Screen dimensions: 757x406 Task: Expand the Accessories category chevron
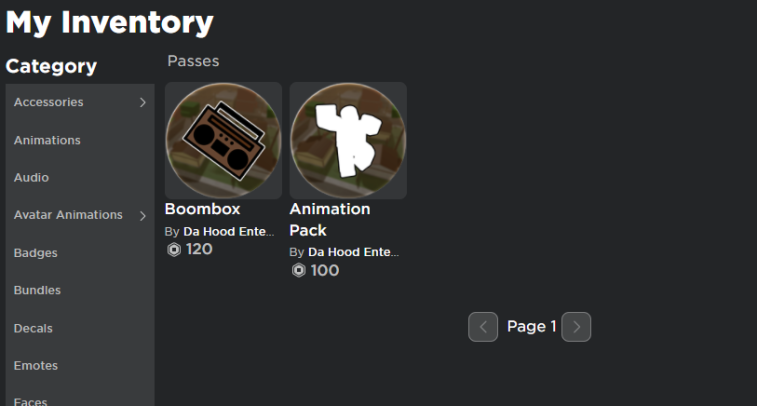coord(142,102)
